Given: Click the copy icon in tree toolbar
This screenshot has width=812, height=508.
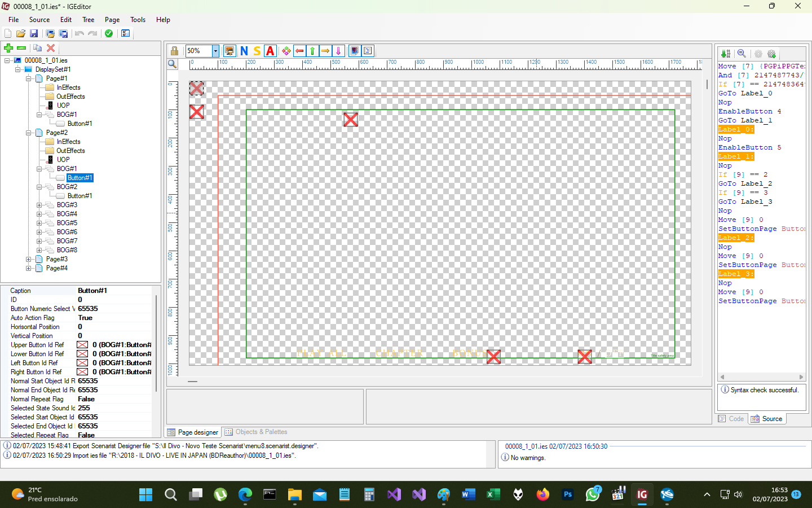Looking at the screenshot, I should (x=37, y=49).
